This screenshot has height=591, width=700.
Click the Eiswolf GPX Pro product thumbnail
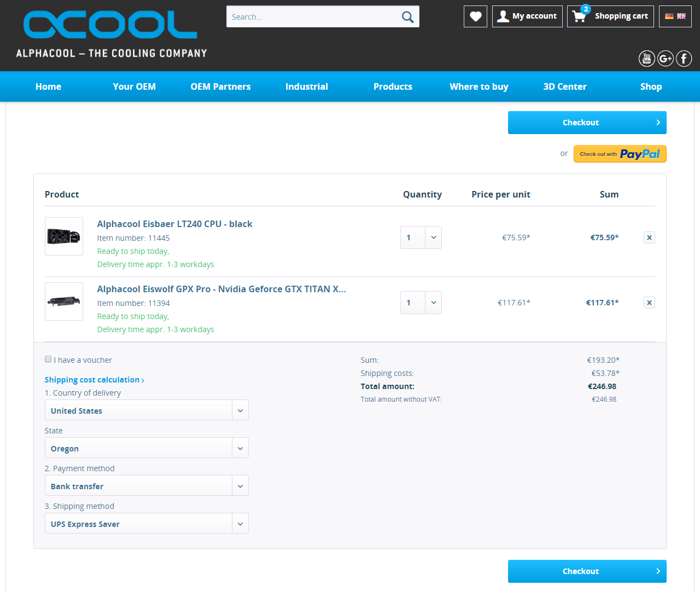[64, 302]
